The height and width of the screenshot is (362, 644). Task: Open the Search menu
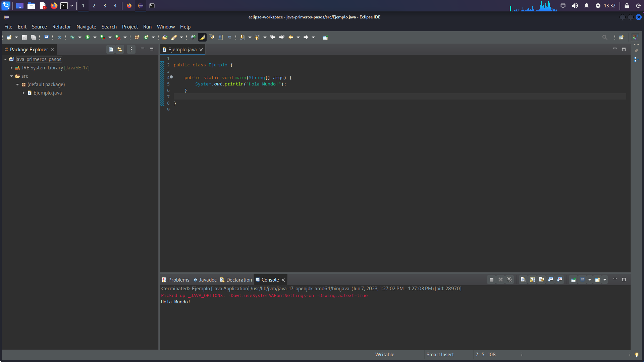click(108, 26)
